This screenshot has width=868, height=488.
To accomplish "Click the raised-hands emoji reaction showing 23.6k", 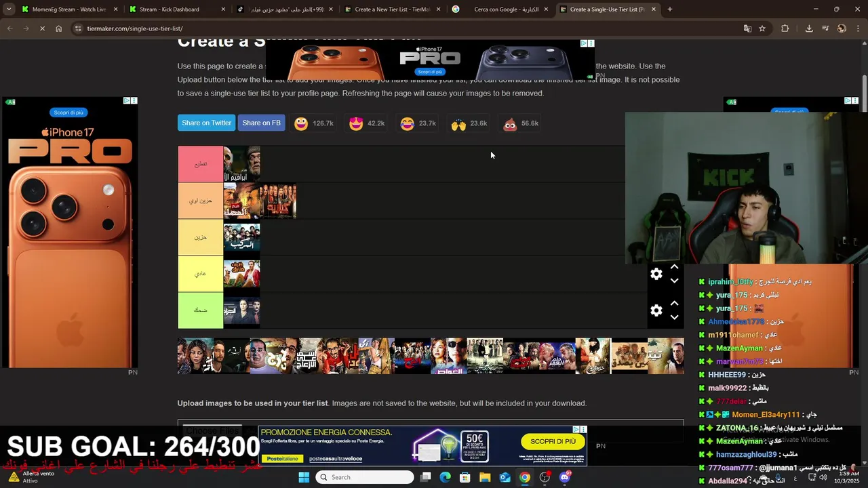I will (458, 124).
